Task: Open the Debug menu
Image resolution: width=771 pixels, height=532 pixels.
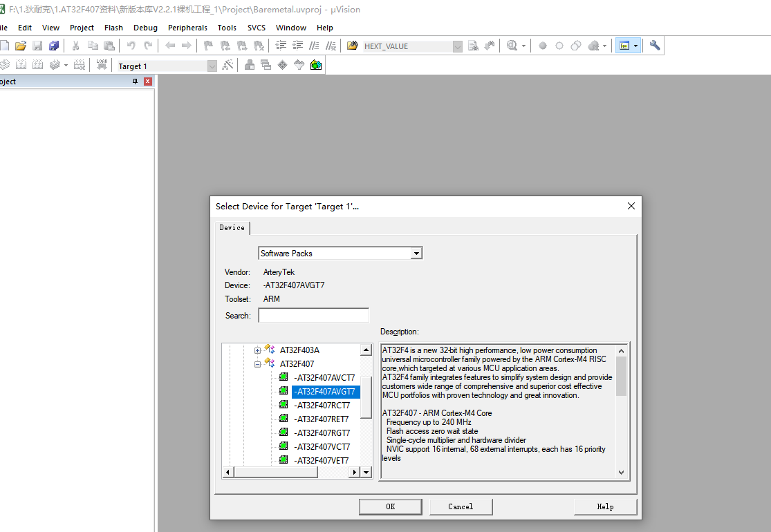Action: coord(145,28)
